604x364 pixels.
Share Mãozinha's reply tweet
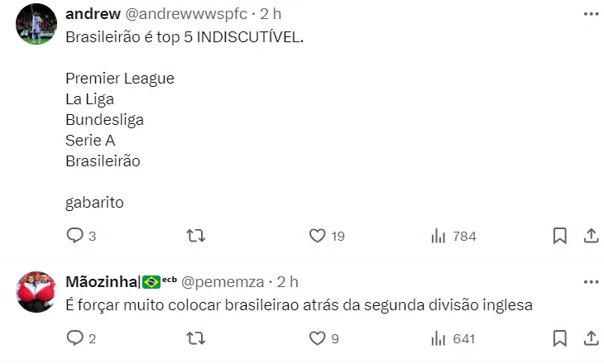pyautogui.click(x=591, y=338)
